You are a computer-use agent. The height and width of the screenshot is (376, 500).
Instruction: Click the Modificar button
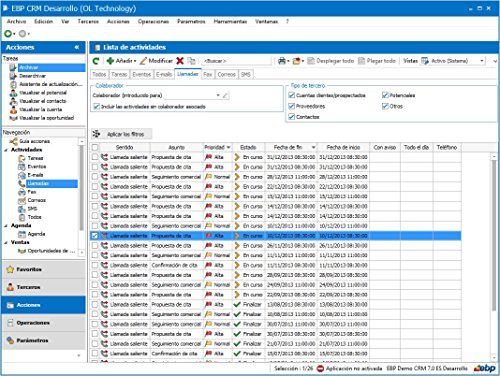[156, 61]
